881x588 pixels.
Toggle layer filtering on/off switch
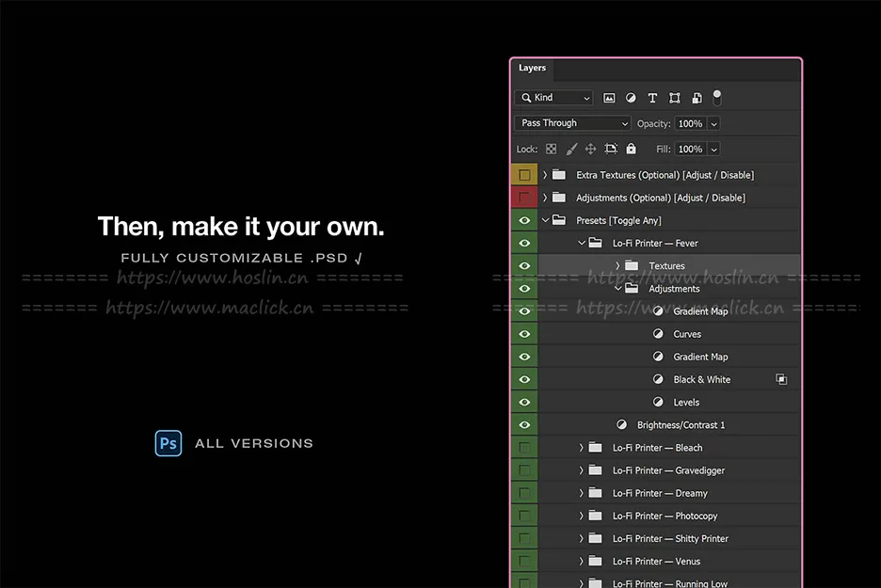[716, 97]
